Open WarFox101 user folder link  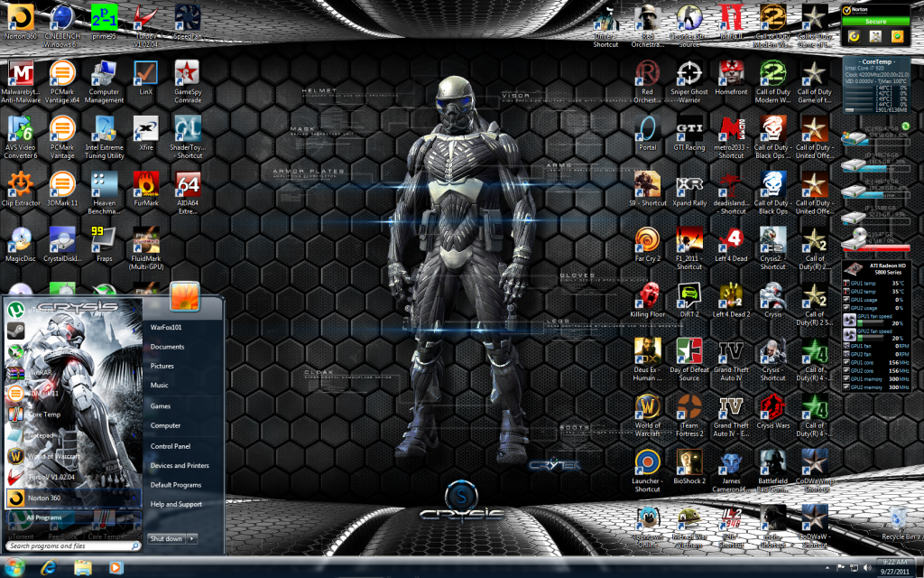166,327
